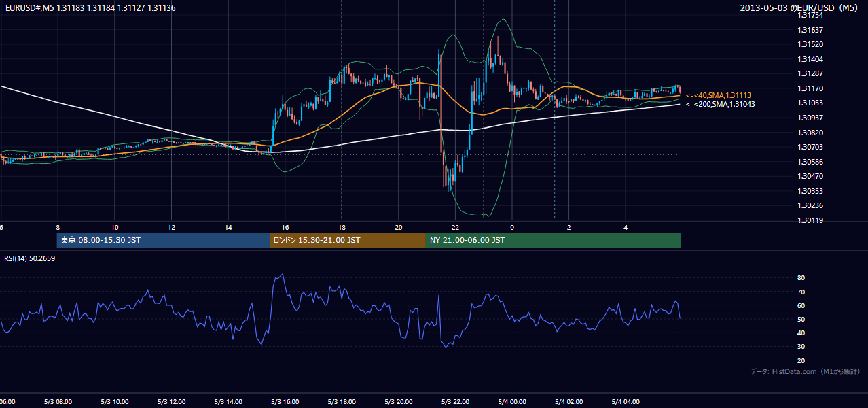Click the bottom time label 5/4 02:00

[568, 402]
